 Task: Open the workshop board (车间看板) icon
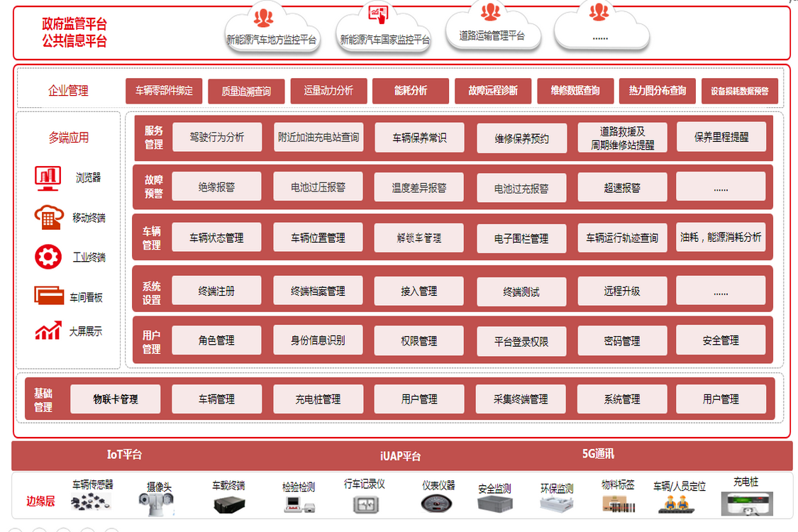48,296
